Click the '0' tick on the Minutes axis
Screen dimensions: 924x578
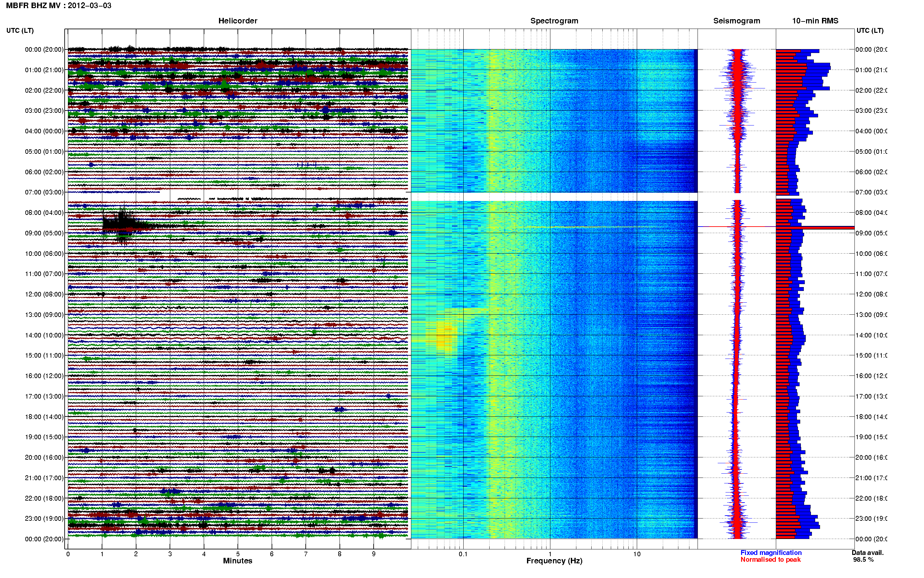68,554
